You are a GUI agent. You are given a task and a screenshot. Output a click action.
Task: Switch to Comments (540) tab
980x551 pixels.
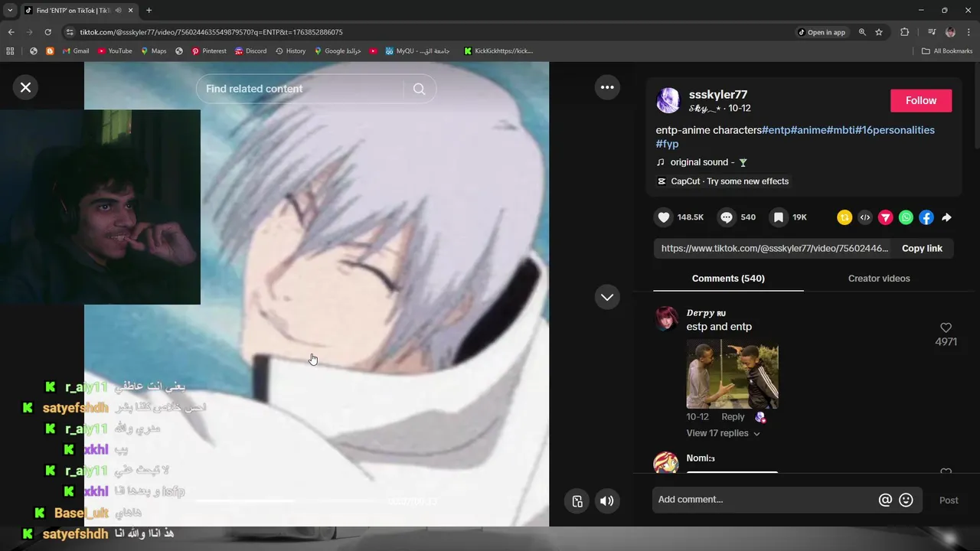728,279
